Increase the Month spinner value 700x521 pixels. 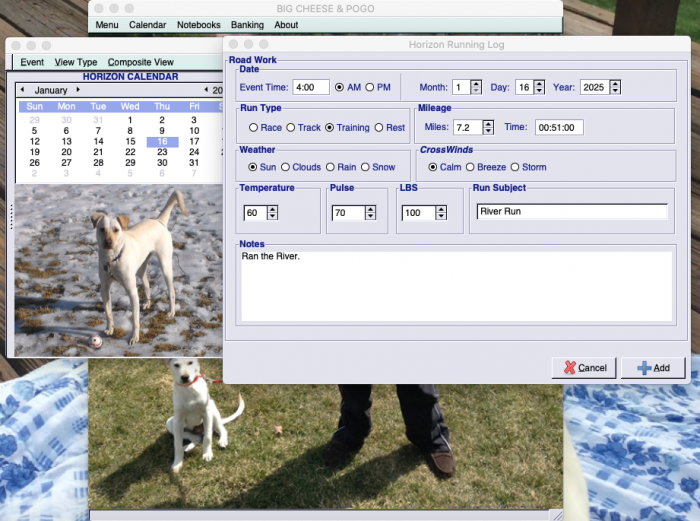click(x=475, y=83)
